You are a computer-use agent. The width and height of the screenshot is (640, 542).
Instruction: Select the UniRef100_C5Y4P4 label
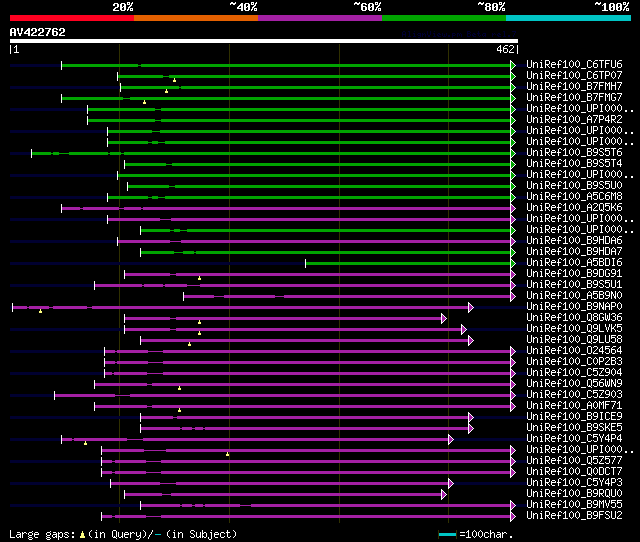pos(574,439)
